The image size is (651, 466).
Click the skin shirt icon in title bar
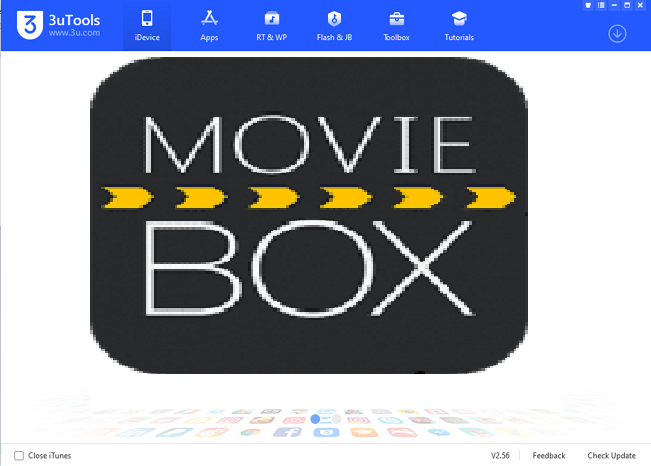tap(588, 5)
